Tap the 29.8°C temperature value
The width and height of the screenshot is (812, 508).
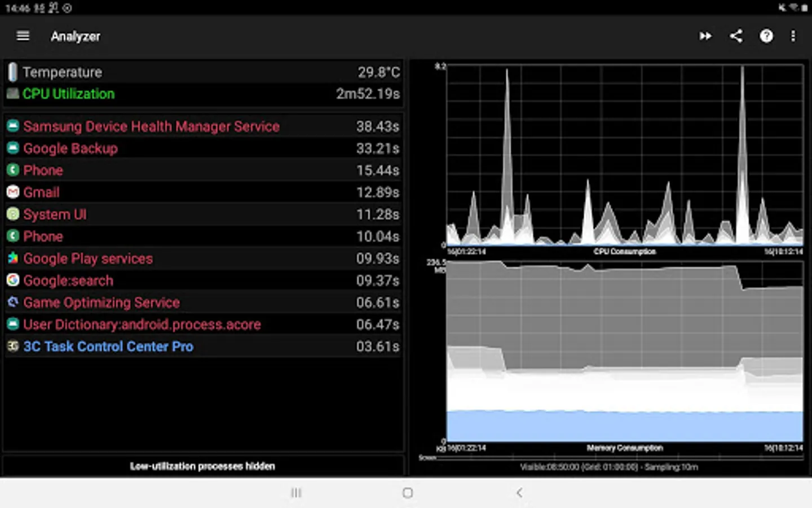click(x=379, y=72)
